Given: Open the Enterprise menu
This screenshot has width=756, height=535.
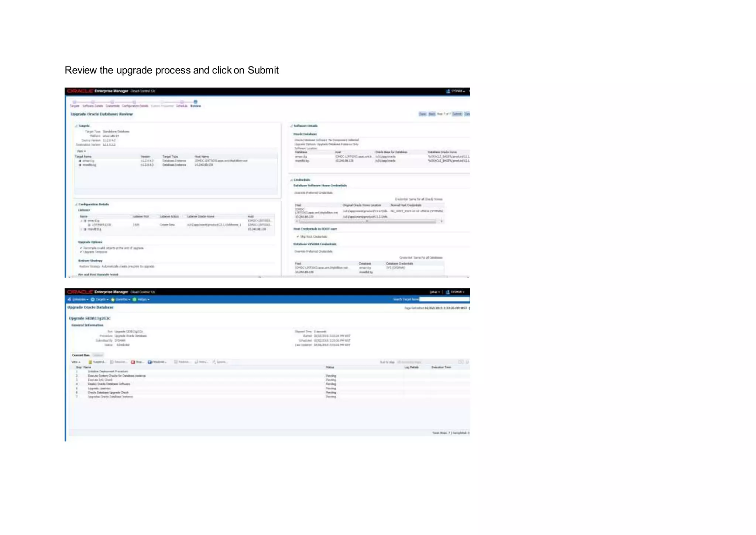Looking at the screenshot, I should [x=80, y=300].
